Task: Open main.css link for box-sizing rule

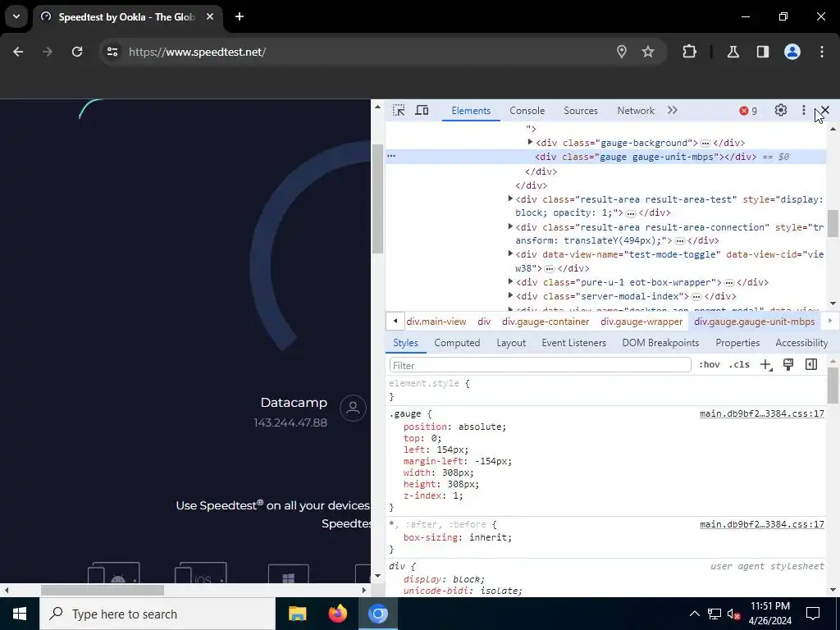Action: point(762,524)
